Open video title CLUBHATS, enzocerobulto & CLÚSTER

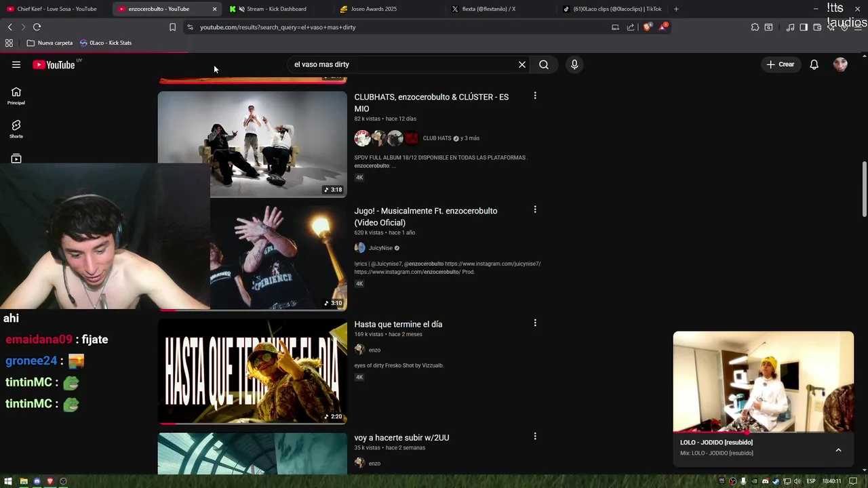pyautogui.click(x=431, y=103)
